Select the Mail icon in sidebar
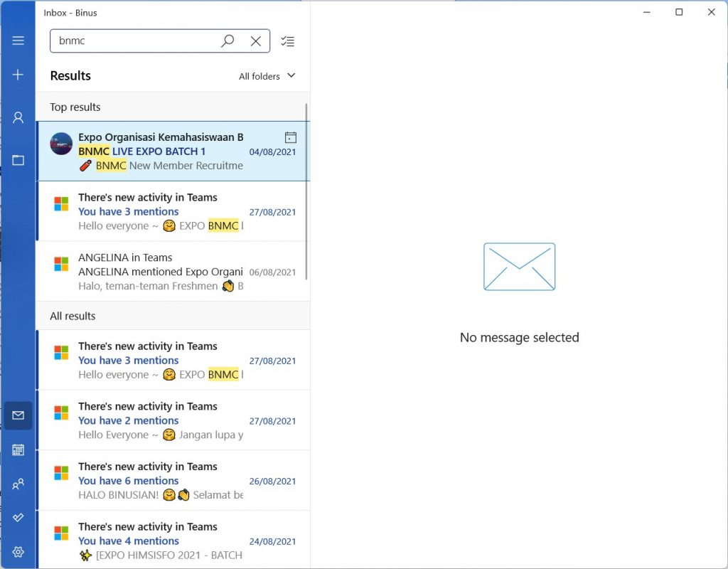 (18, 415)
